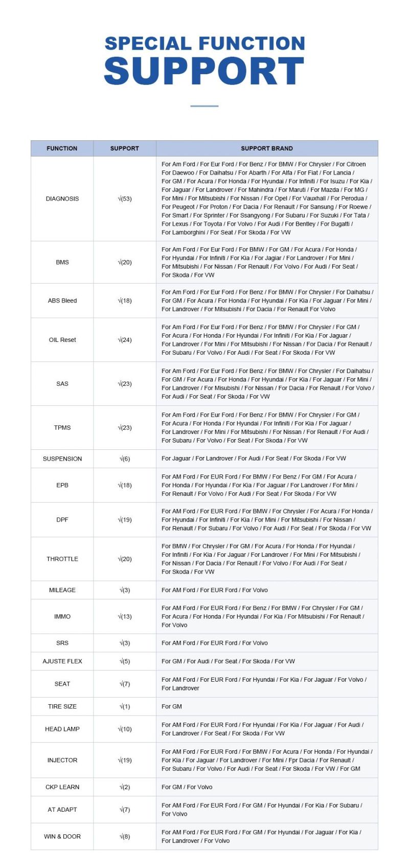Select the OIL Reset row label
409x868 pixels.
[x=62, y=340]
